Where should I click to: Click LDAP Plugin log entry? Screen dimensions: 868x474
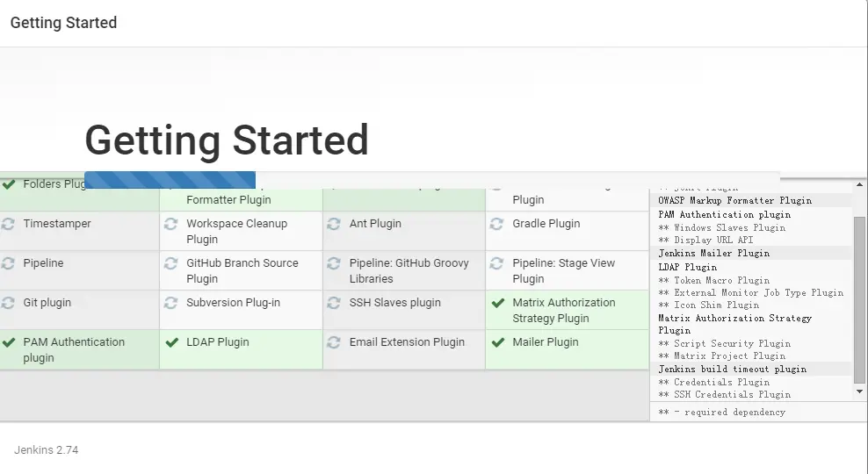(687, 267)
